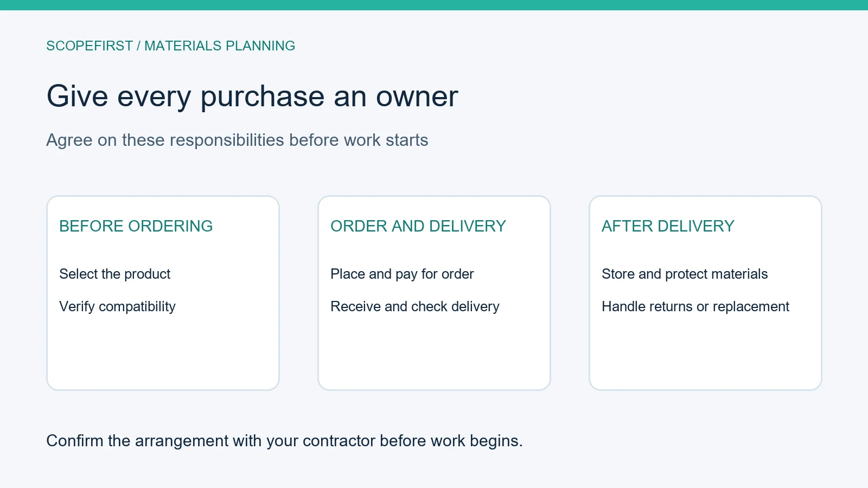Select the 'BEFORE ORDERING' card heading

pos(136,226)
